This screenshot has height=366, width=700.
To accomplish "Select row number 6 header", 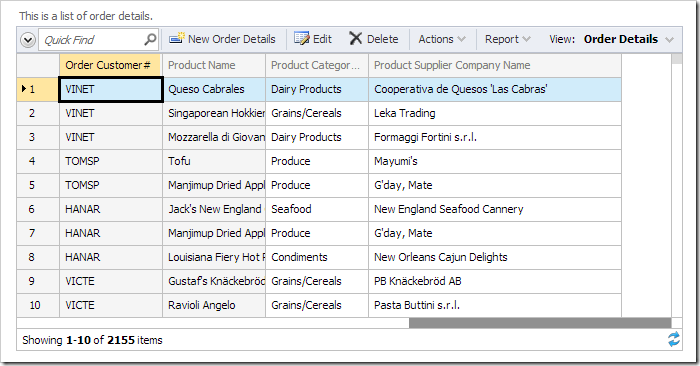I will 38,209.
